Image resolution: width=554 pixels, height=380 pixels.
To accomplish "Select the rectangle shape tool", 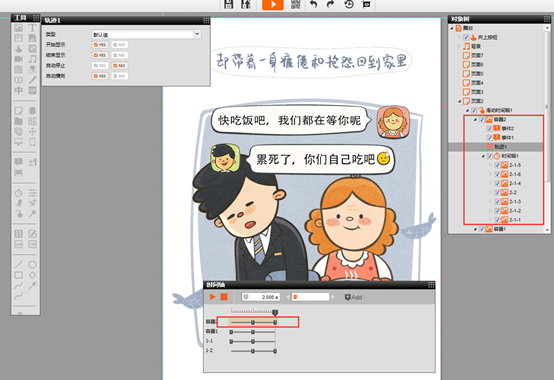I will coord(18,275).
